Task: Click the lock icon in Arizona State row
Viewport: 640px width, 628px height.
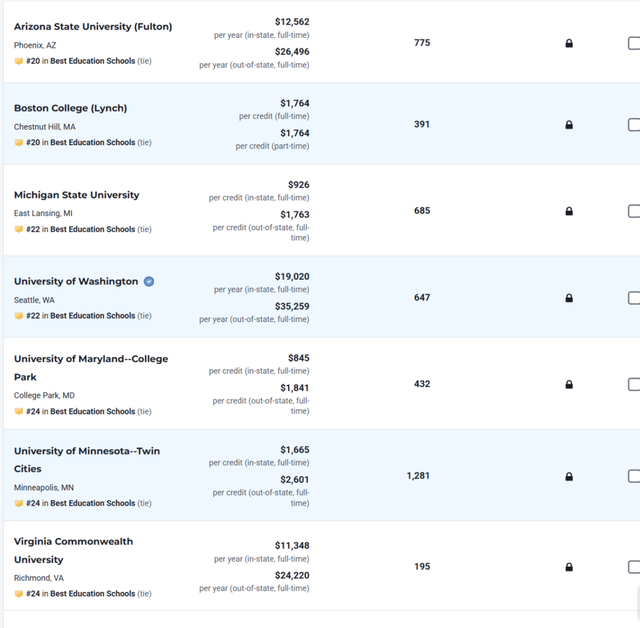Action: click(x=569, y=43)
